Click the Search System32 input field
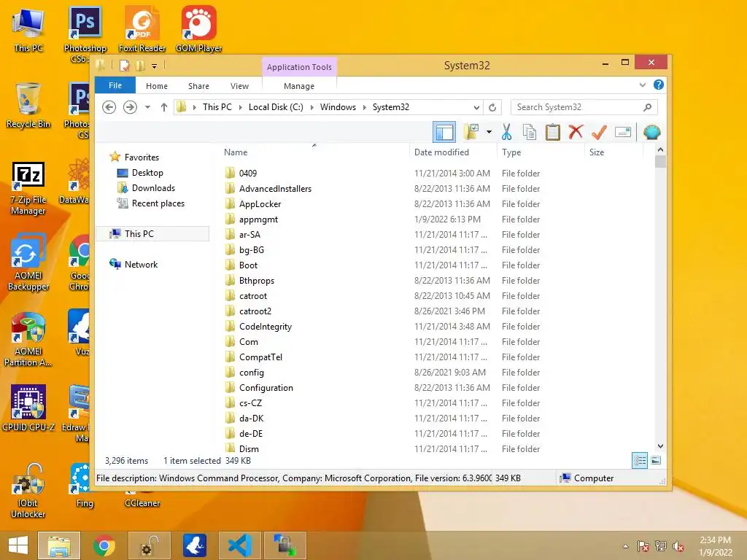The height and width of the screenshot is (560, 747). click(x=584, y=107)
